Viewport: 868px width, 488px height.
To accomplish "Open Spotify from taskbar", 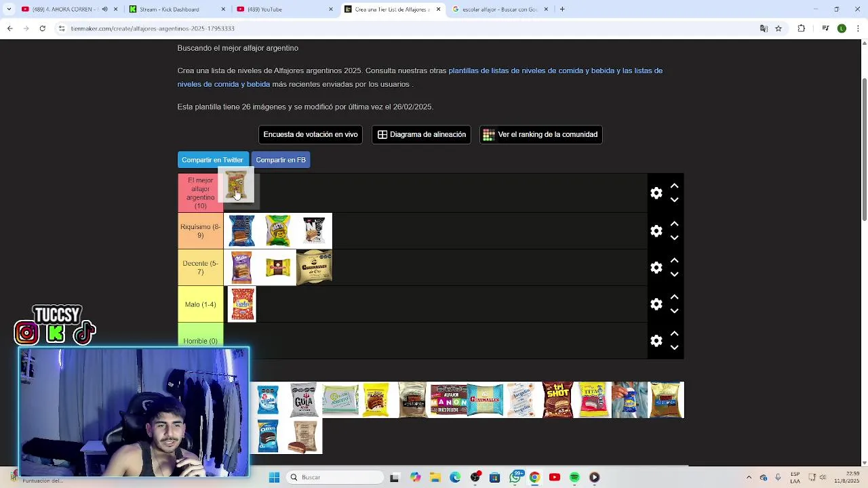I will (x=574, y=477).
